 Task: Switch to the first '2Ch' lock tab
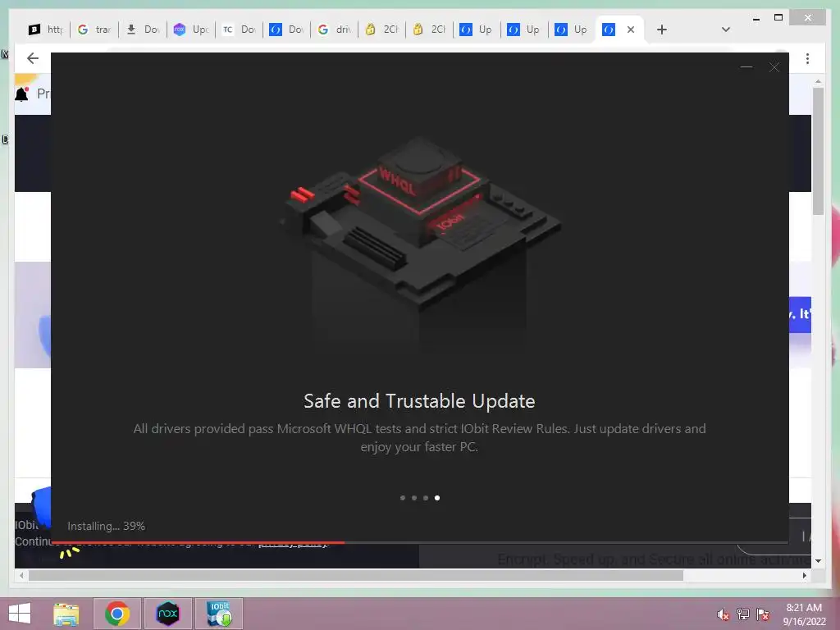[382, 30]
